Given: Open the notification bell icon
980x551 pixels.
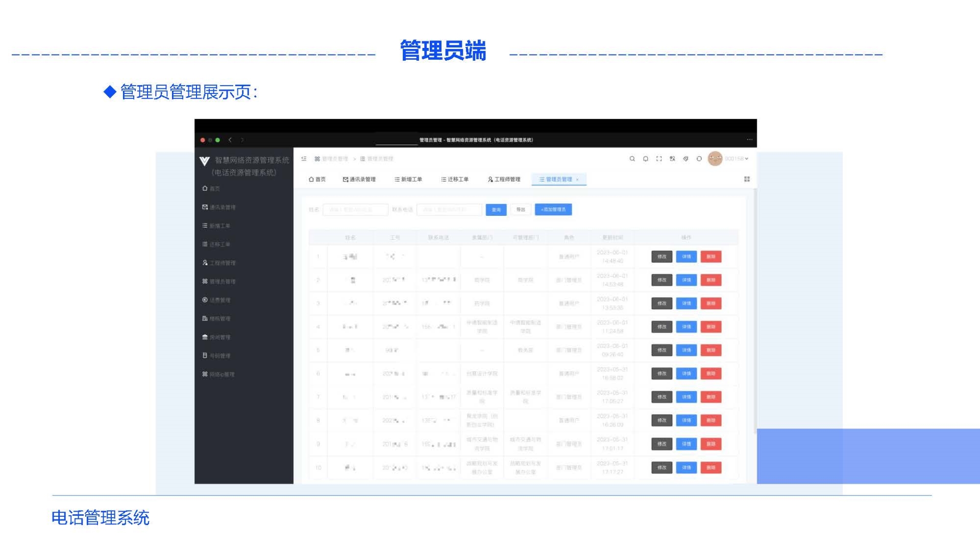Looking at the screenshot, I should [x=646, y=159].
